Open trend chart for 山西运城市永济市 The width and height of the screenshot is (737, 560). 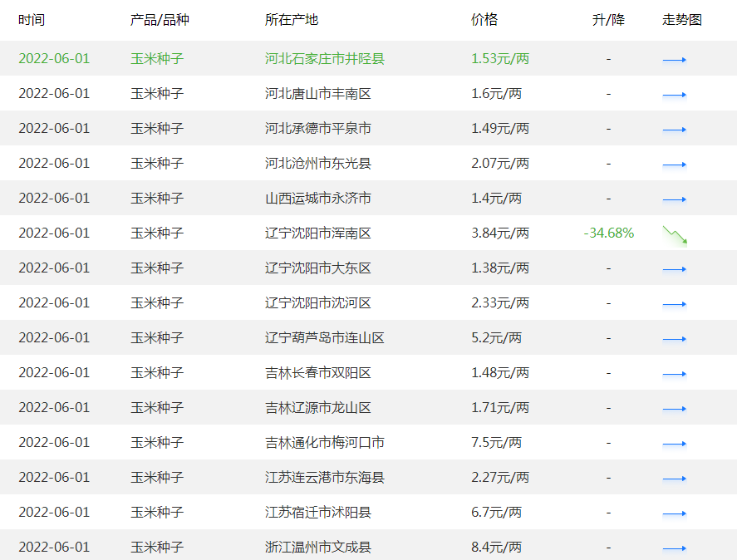point(675,199)
